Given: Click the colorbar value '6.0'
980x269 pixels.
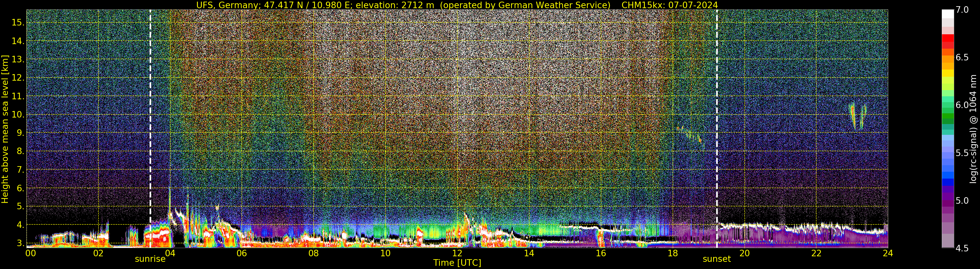Looking at the screenshot, I should click(x=962, y=105).
